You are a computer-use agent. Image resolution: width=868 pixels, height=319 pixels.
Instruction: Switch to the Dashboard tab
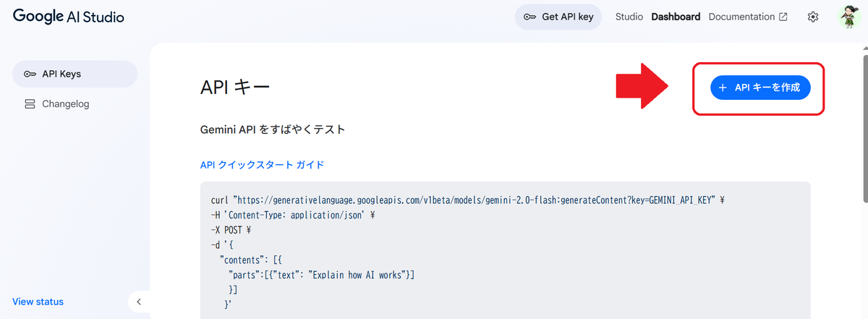(x=676, y=17)
